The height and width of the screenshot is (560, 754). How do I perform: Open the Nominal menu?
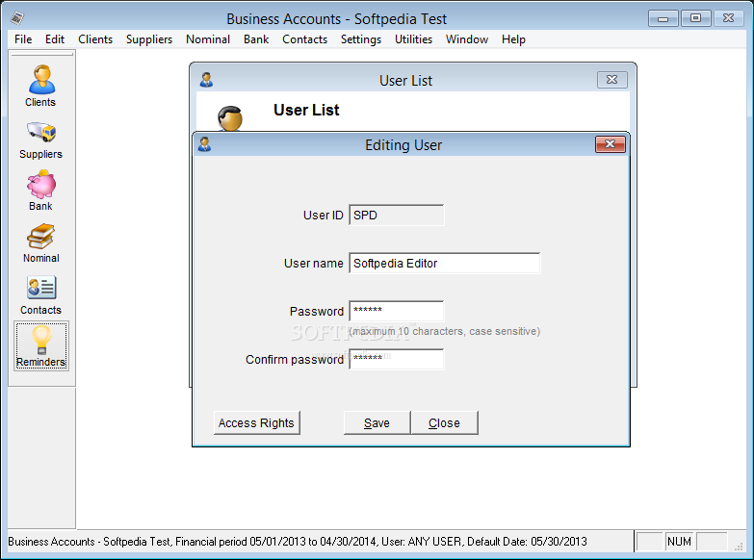[x=208, y=39]
